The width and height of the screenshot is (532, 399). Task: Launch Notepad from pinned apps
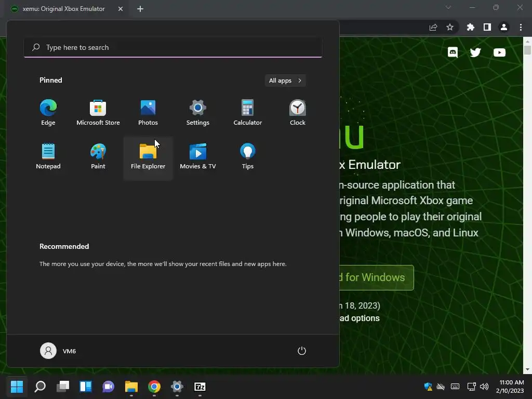coord(48,156)
